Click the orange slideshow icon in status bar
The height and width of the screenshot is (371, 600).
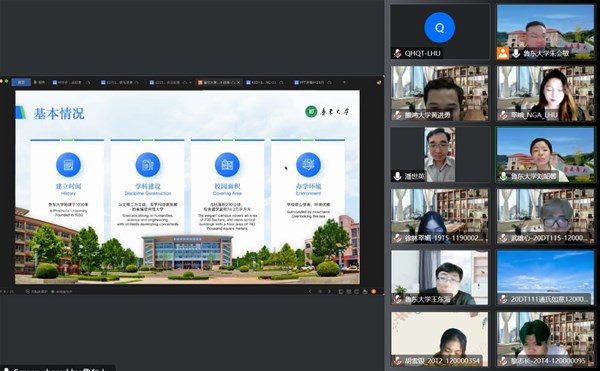pyautogui.click(x=373, y=291)
